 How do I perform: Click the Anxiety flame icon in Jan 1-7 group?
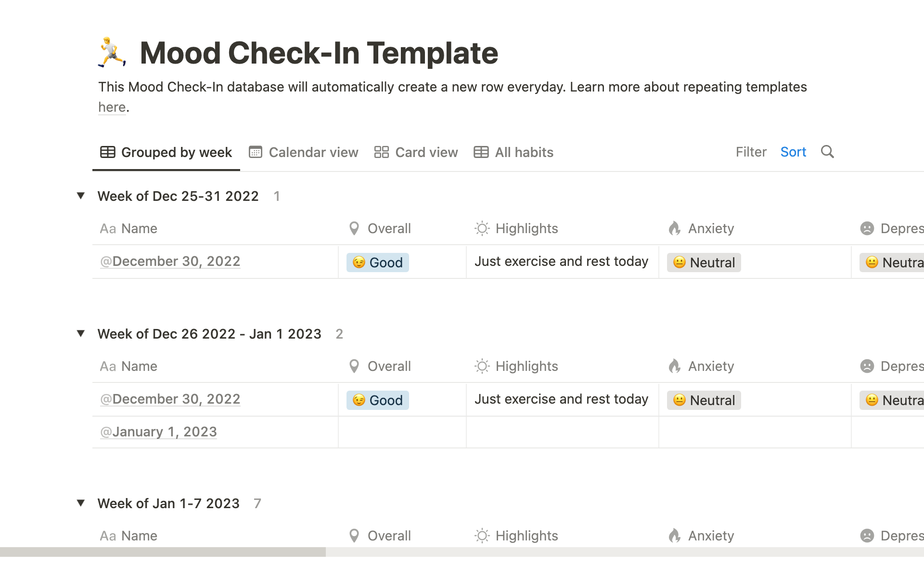(x=674, y=536)
